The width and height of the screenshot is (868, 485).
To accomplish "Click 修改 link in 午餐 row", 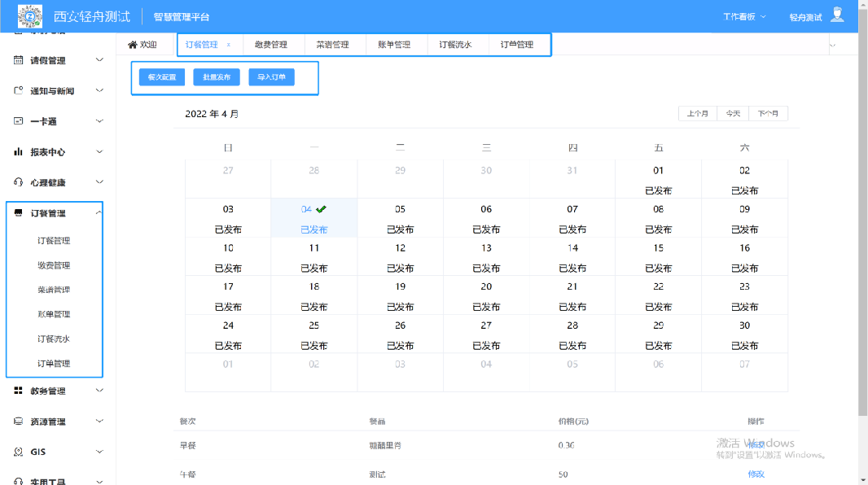I will 756,474.
